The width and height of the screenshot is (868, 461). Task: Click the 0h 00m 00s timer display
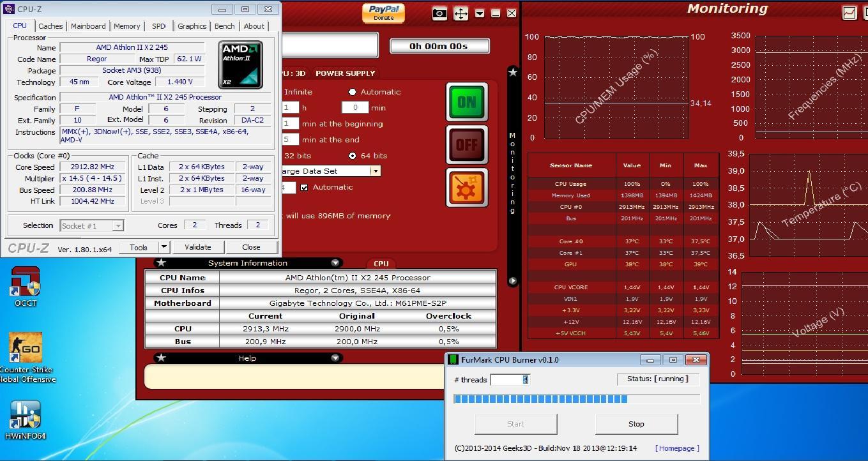click(x=439, y=46)
